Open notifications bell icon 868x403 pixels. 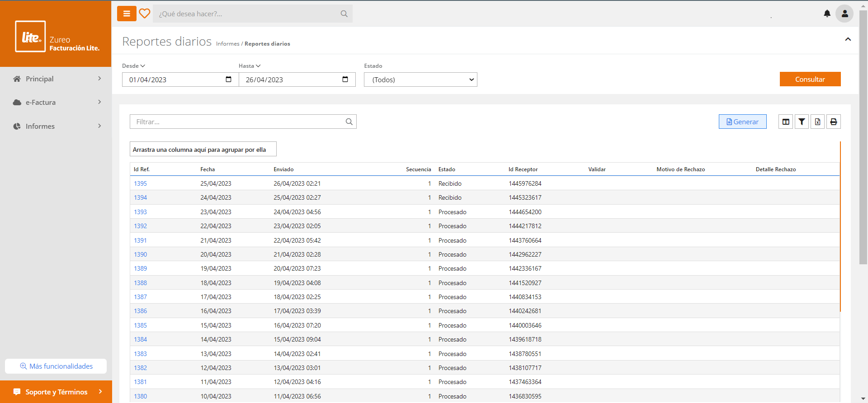(827, 14)
